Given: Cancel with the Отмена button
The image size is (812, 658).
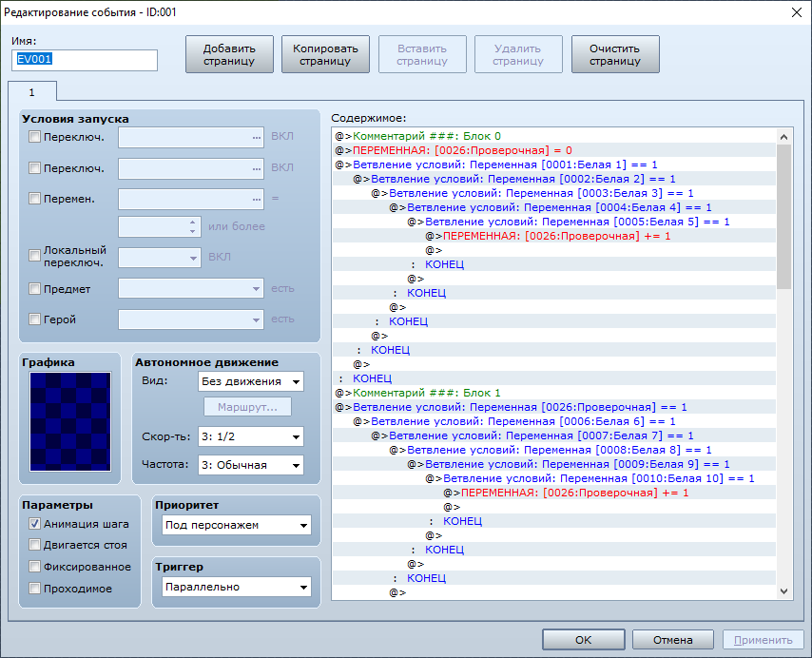Looking at the screenshot, I should tap(672, 640).
